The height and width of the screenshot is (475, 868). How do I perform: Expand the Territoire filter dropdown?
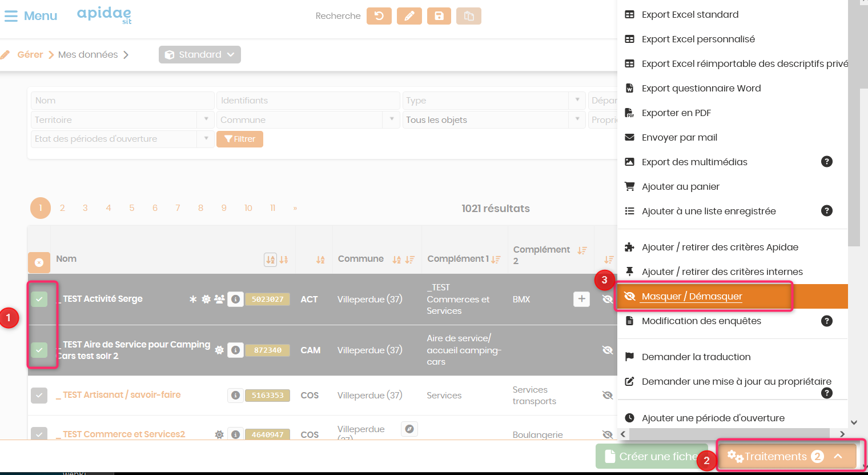point(206,119)
